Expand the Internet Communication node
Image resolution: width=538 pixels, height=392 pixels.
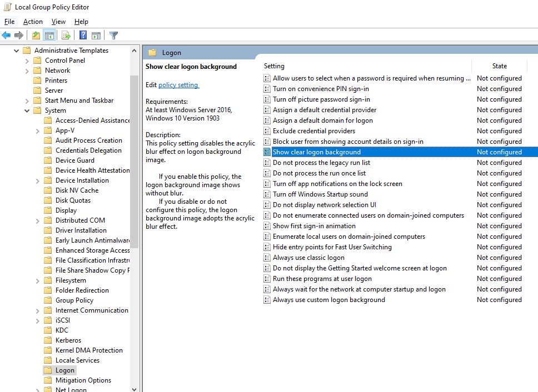coord(37,311)
